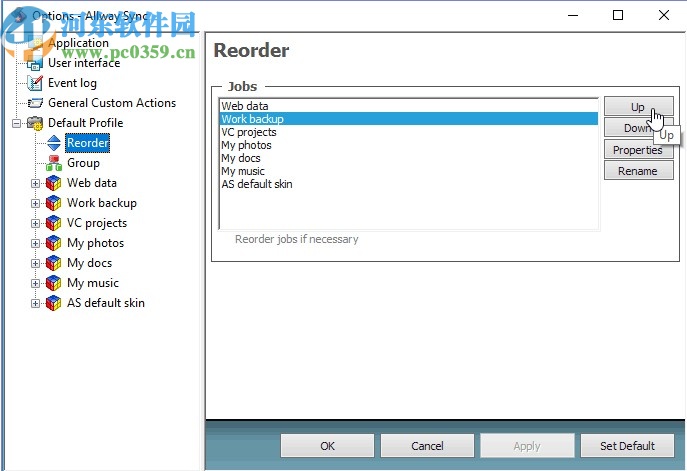Select My photos in Jobs list
This screenshot has width=687, height=471.
409,145
